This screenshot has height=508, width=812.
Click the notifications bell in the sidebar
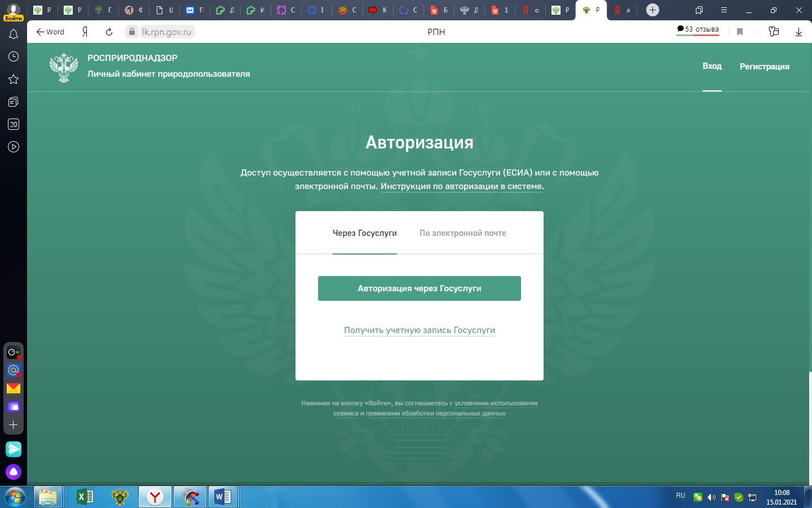coord(14,34)
